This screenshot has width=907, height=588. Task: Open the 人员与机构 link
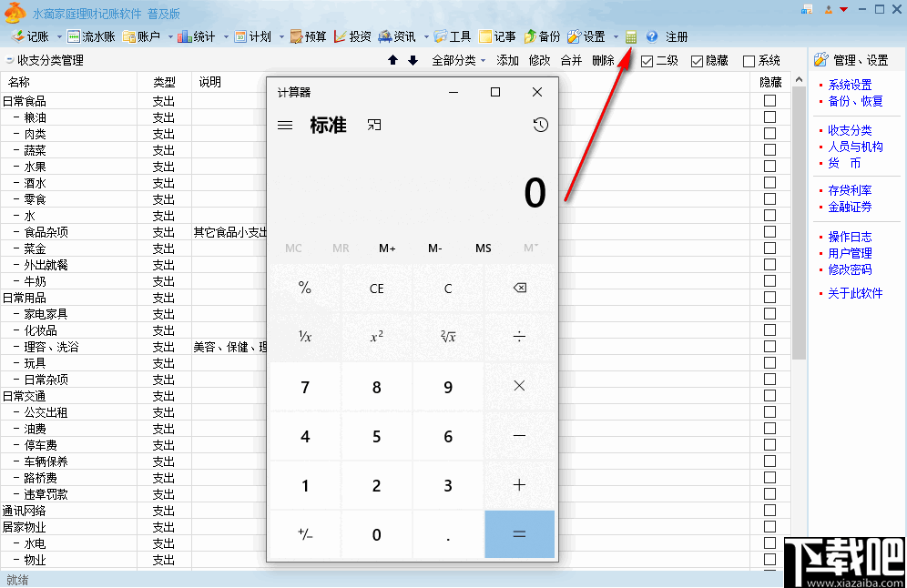(x=855, y=147)
